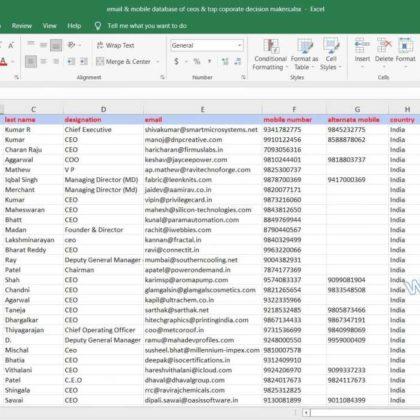420x420 pixels.
Task: Expand Merge & Center dropdown arrow
Action: point(158,62)
